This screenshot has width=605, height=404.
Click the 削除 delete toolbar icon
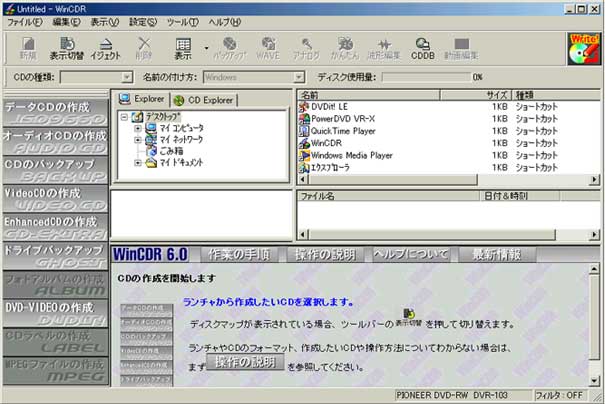click(144, 48)
